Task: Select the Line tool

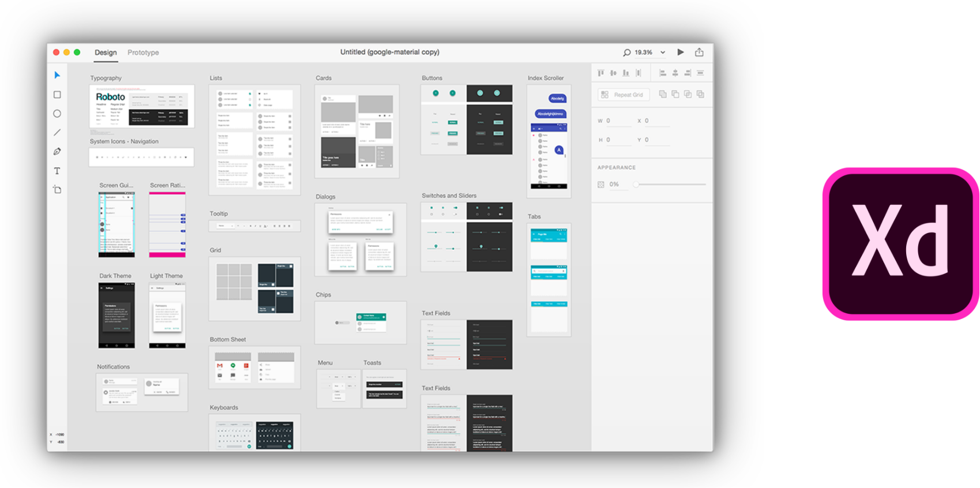Action: (57, 133)
